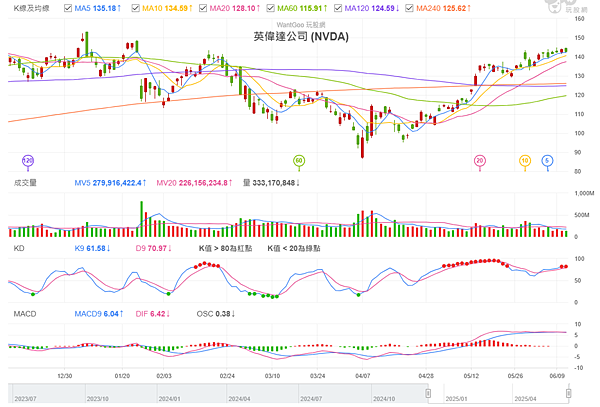
Task: Click the D9 70.97 indicator value
Action: click(153, 249)
